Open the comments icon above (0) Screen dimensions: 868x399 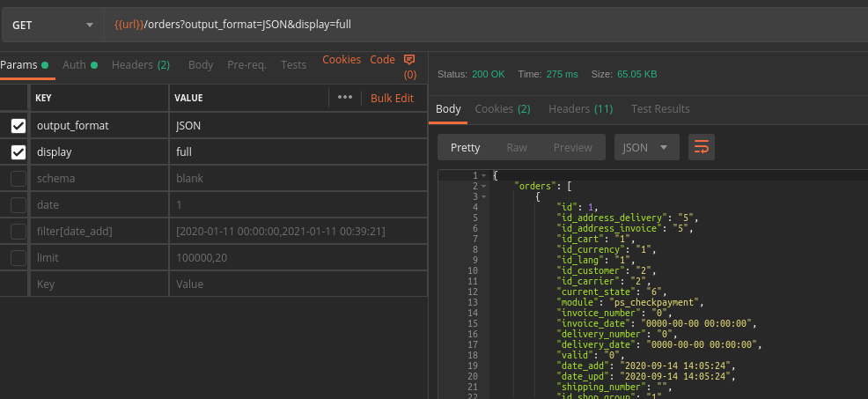409,59
